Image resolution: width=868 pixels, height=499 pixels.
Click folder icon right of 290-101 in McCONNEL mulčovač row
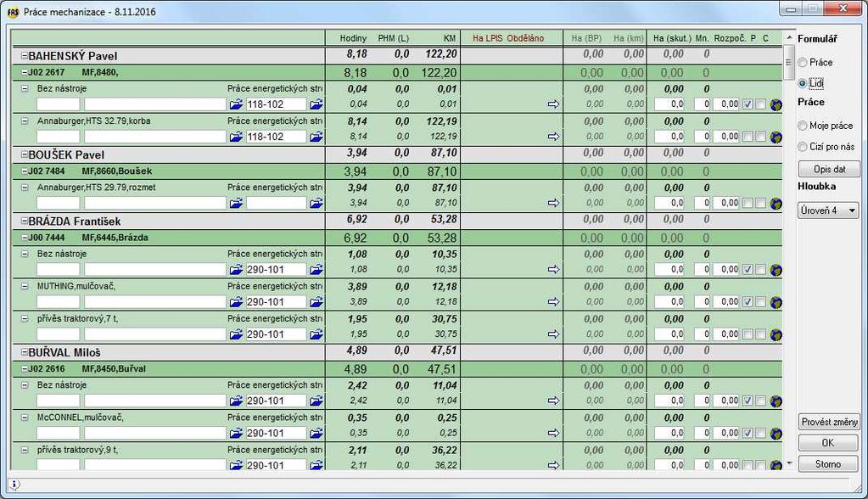[316, 433]
